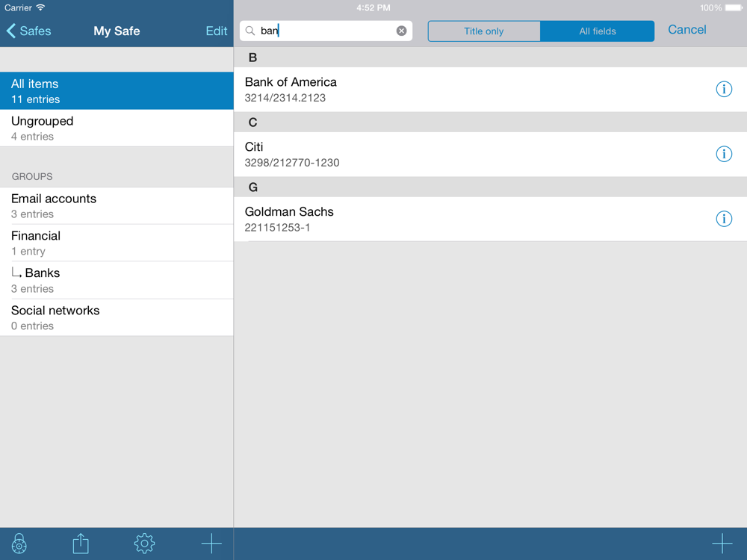This screenshot has height=560, width=747.
Task: Tap the battery indicator
Action: click(x=734, y=7)
